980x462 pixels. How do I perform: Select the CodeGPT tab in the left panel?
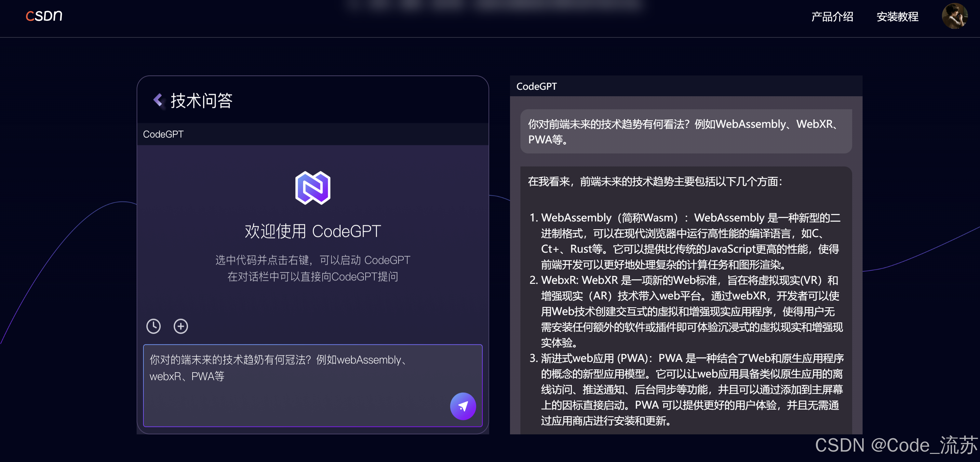(x=163, y=134)
